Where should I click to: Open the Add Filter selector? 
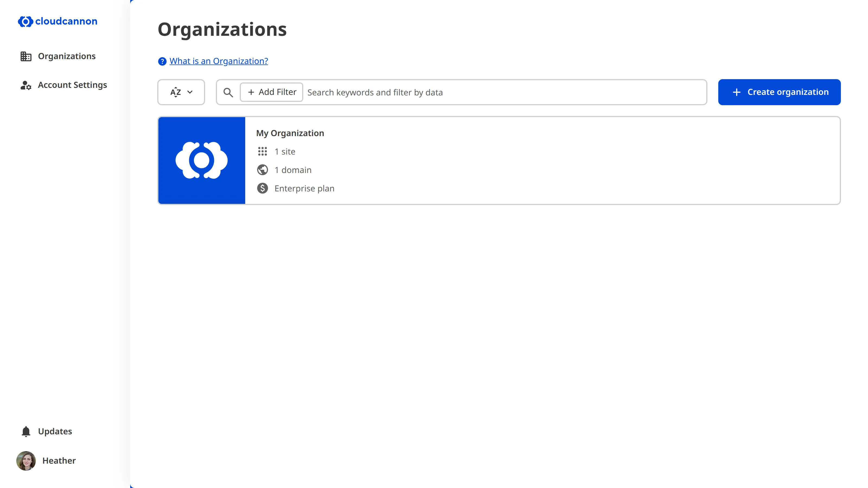pos(271,92)
